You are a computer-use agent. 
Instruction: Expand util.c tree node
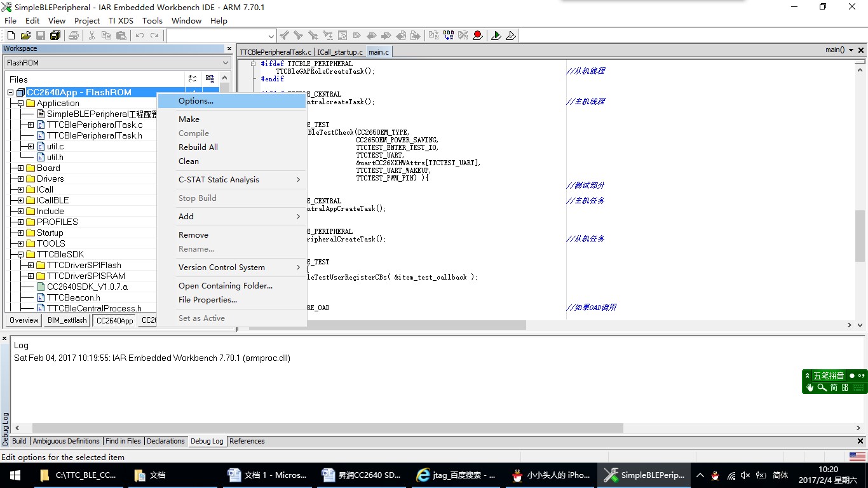(31, 146)
